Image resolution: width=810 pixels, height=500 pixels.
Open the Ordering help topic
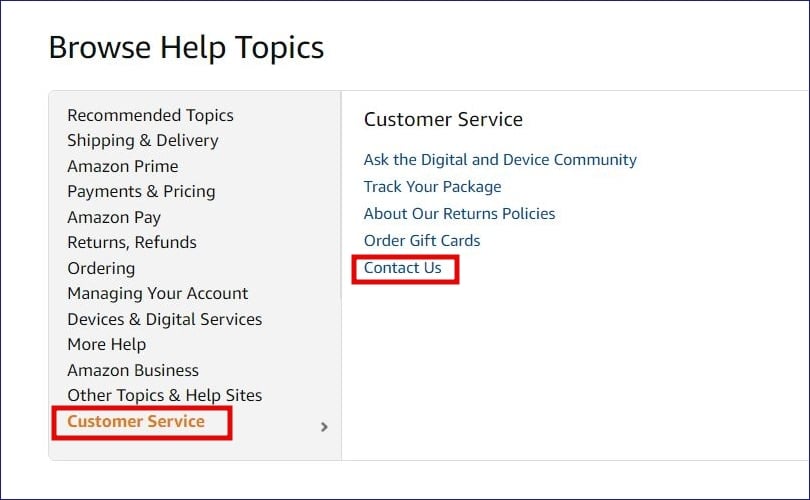point(101,269)
